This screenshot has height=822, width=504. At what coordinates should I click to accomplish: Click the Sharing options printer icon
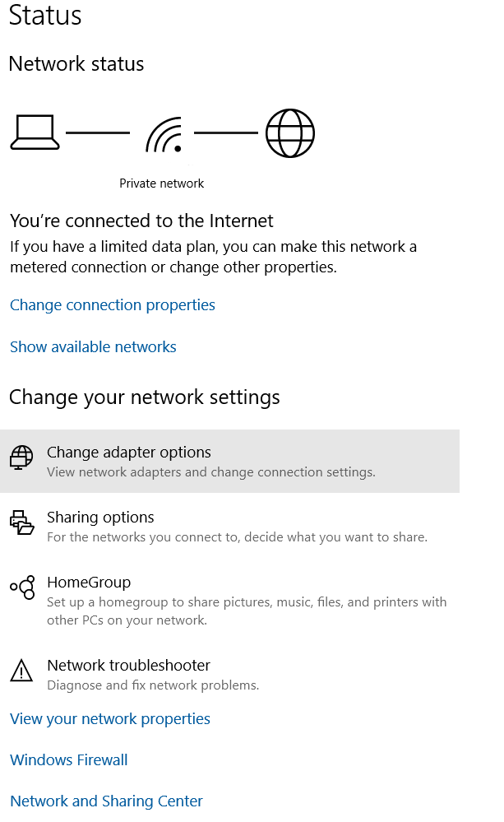click(22, 523)
